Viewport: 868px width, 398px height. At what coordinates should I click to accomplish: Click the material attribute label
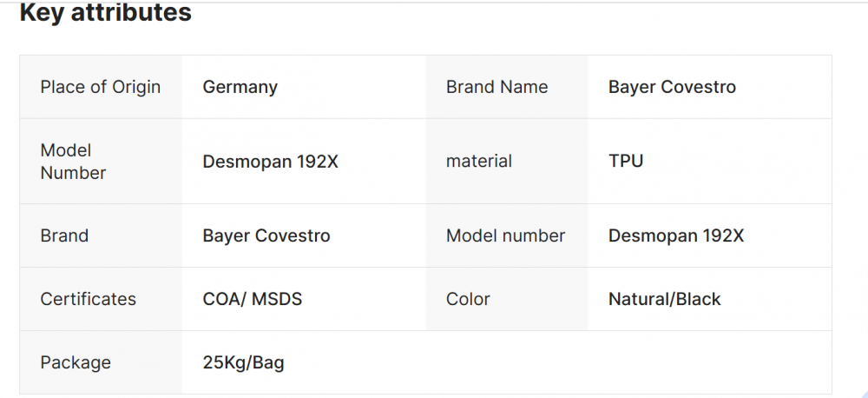(479, 161)
